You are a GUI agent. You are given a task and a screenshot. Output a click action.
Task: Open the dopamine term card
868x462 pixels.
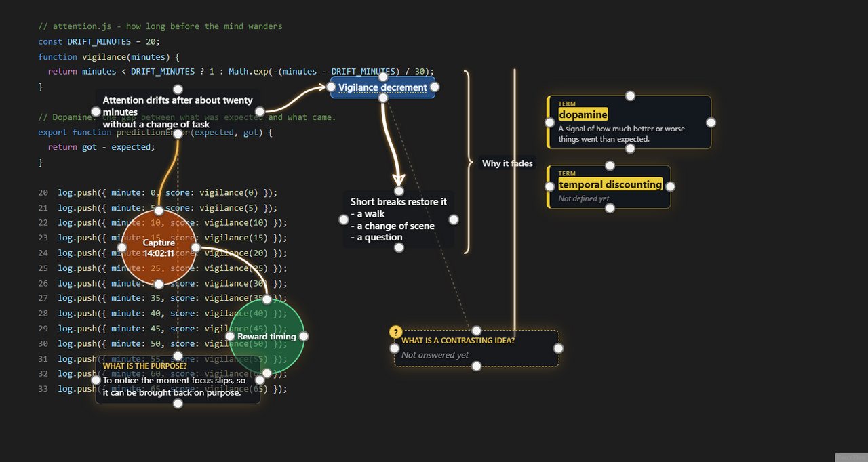(629, 122)
